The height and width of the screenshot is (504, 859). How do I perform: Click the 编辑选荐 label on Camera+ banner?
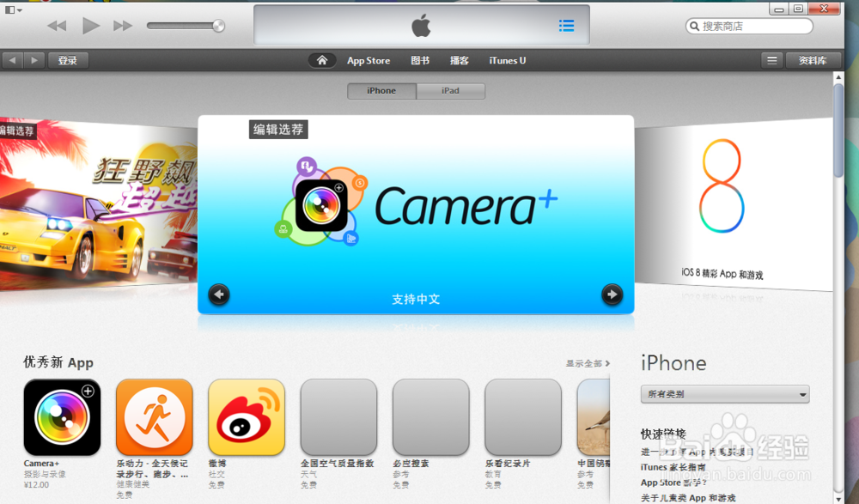pyautogui.click(x=278, y=130)
